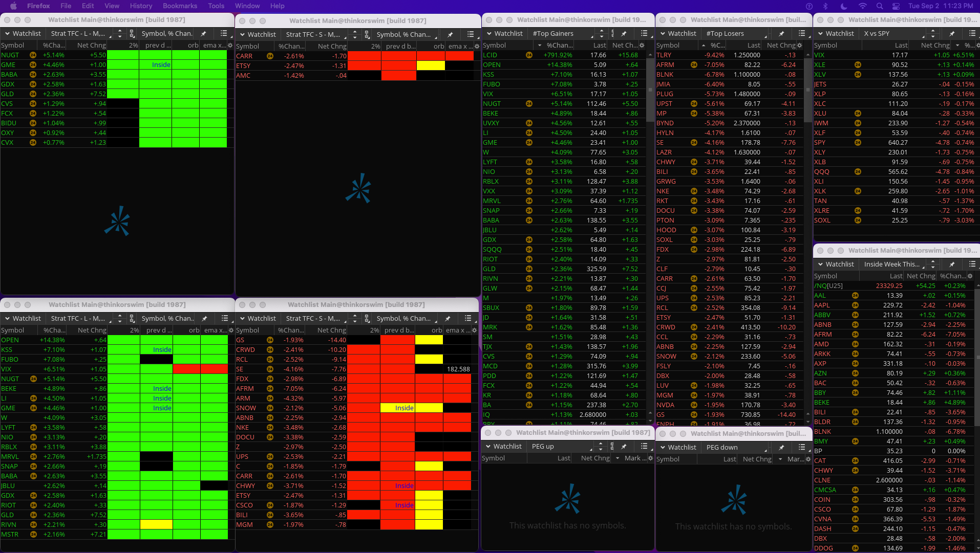Click orb column header in bottom Strat TFC - S window
Screen dimensions: 980x553
[x=429, y=330]
